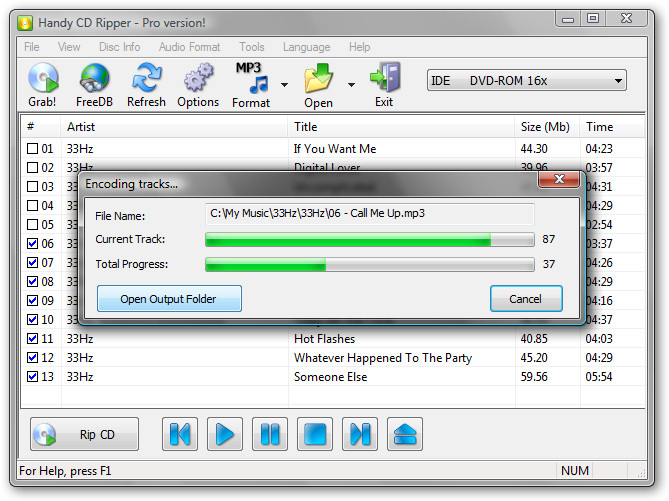Viewport: 669px width, 501px height.
Task: Select title 'Someone Else'
Action: 331,376
